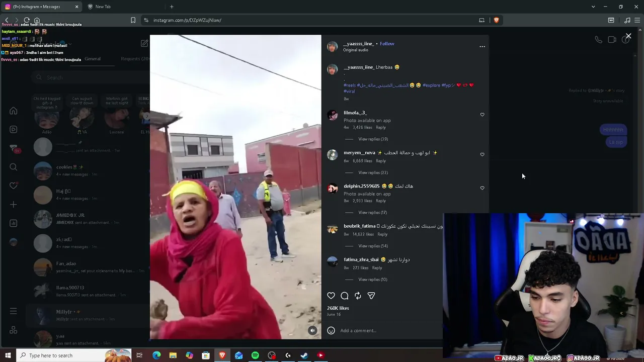Open the Brave Shields lion icon

coord(496,20)
